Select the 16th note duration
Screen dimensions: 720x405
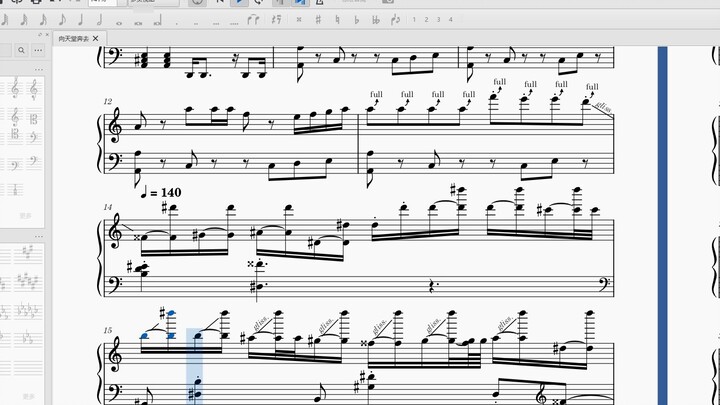[43, 20]
